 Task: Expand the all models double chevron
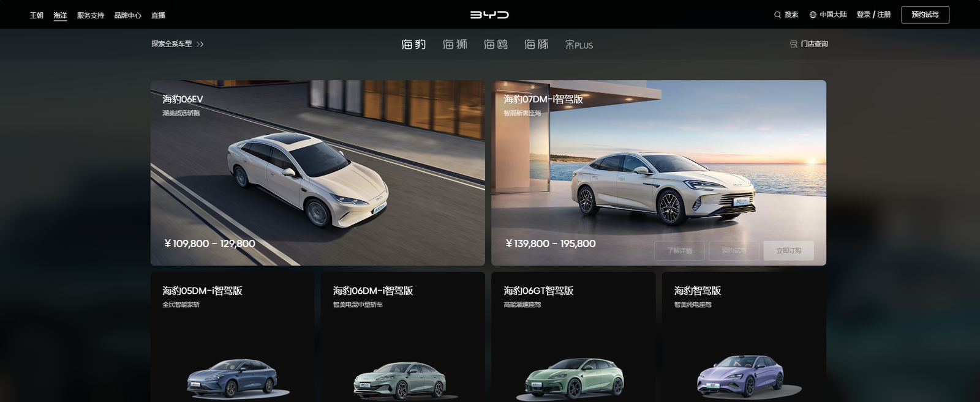tap(200, 44)
